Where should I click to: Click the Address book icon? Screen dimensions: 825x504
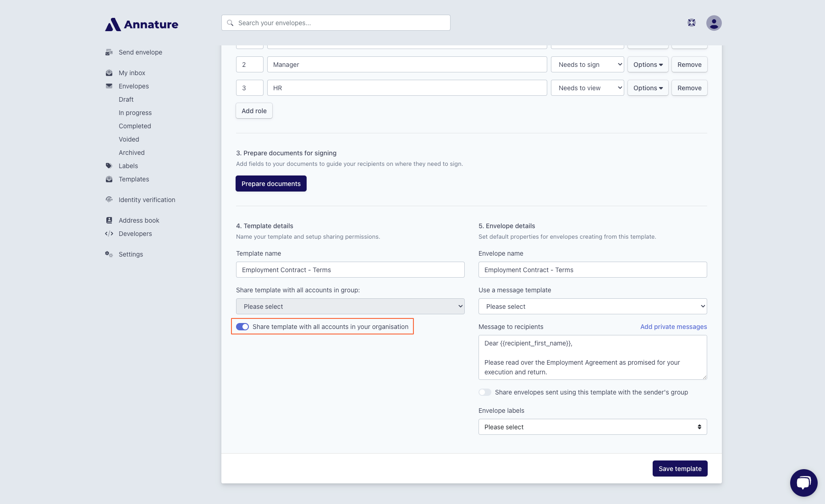point(109,220)
